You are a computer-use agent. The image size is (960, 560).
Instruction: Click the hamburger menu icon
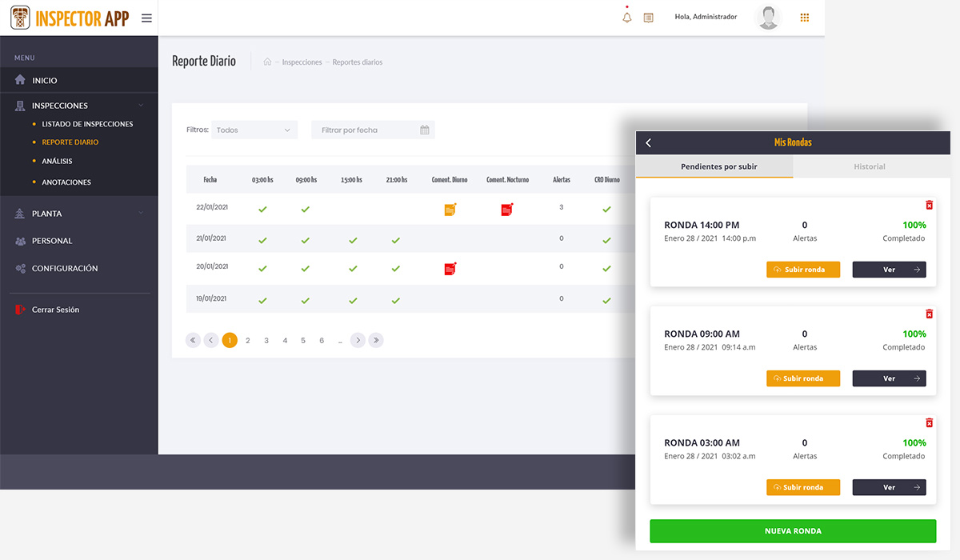click(146, 18)
